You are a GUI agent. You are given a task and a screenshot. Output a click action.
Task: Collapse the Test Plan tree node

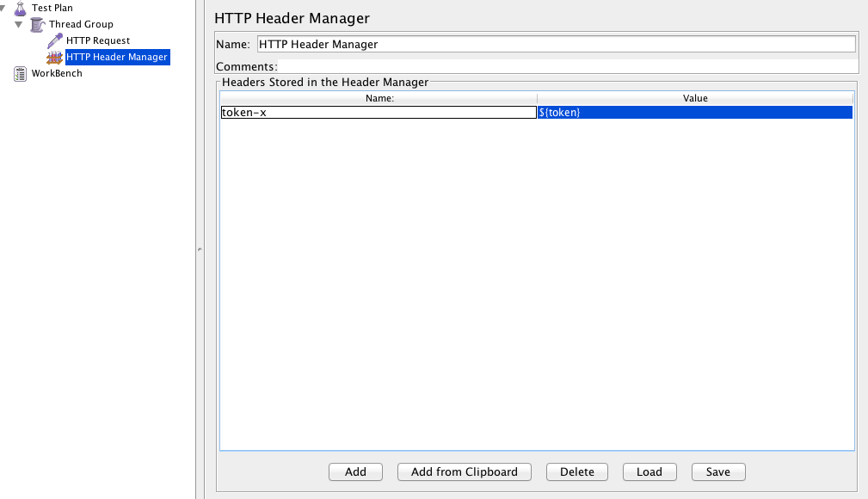5,8
